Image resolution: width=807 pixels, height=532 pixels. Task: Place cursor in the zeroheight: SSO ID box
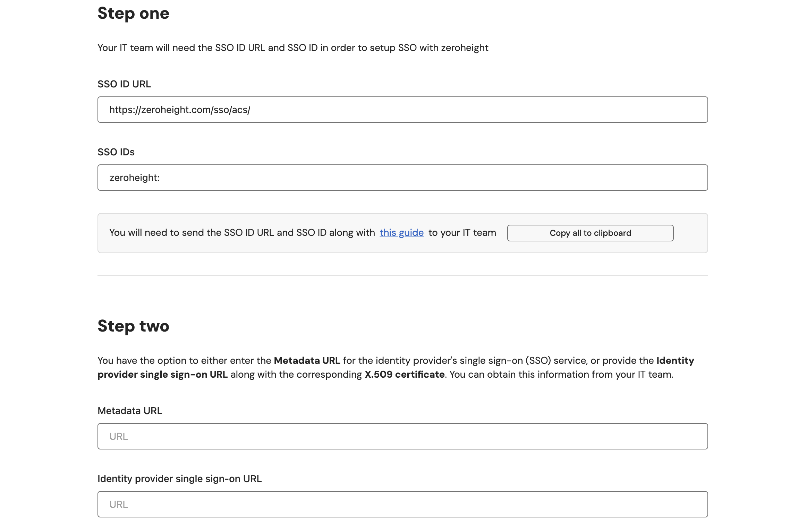point(402,177)
